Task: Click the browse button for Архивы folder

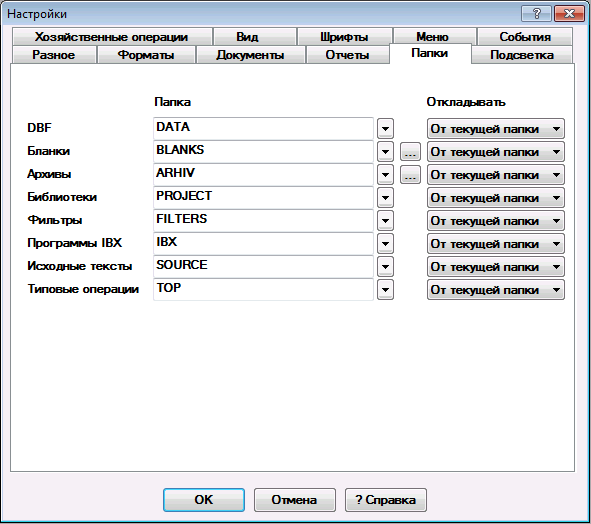Action: [410, 175]
